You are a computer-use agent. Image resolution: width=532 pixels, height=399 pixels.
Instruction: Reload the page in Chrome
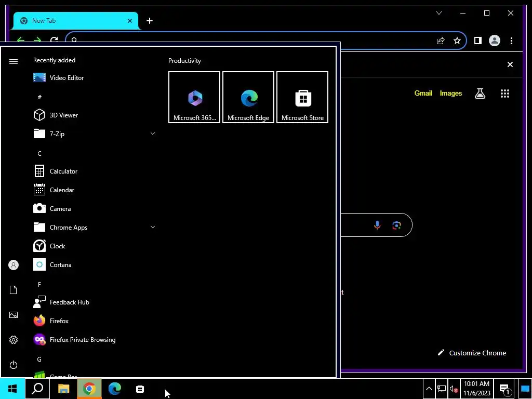click(54, 41)
